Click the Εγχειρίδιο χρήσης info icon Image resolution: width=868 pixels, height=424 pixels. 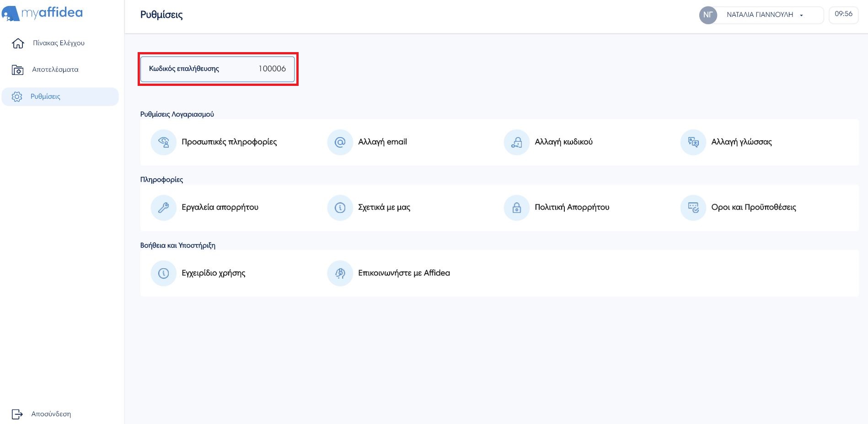[163, 273]
